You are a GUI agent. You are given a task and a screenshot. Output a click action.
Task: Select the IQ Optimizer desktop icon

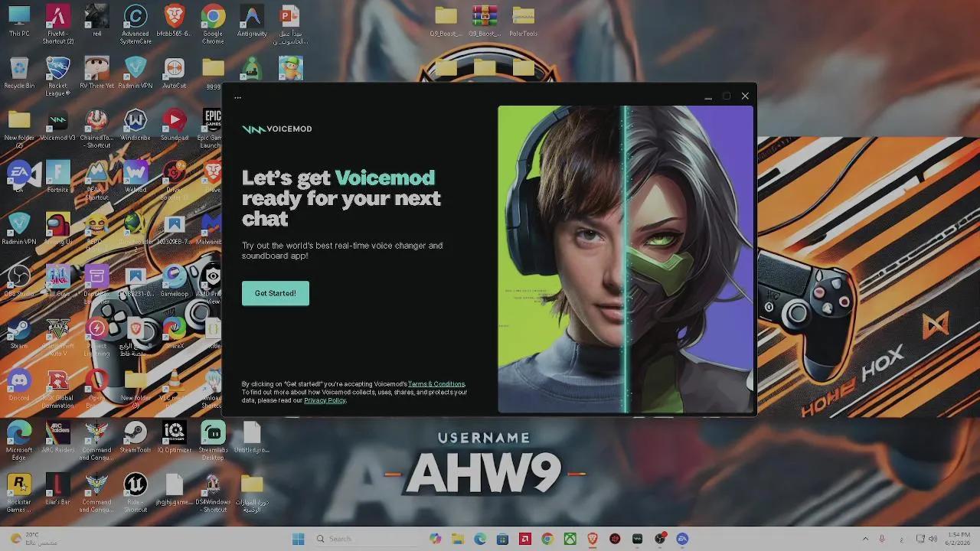point(175,436)
